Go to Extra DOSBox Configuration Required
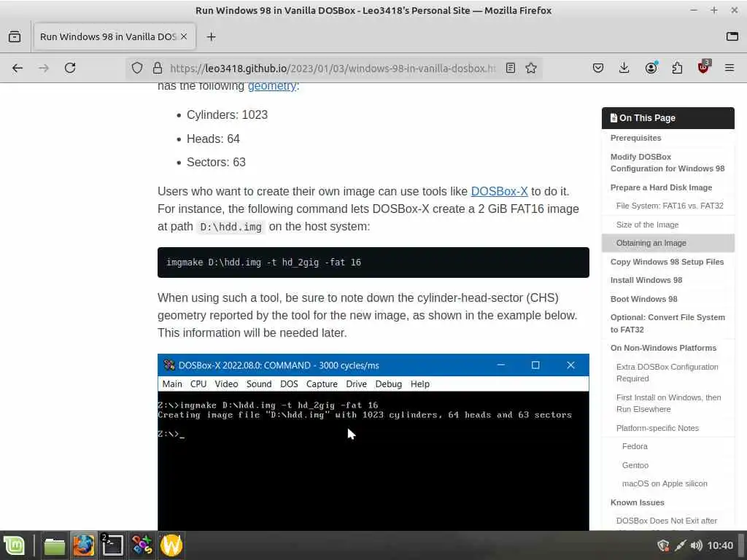The width and height of the screenshot is (747, 560). click(x=667, y=373)
